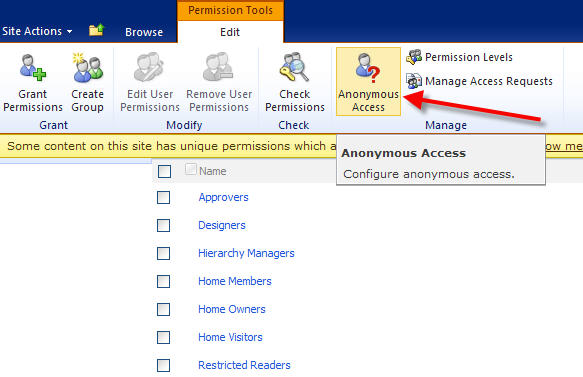Tick the checkbox next to Approvers
The image size is (583, 377).
(164, 197)
